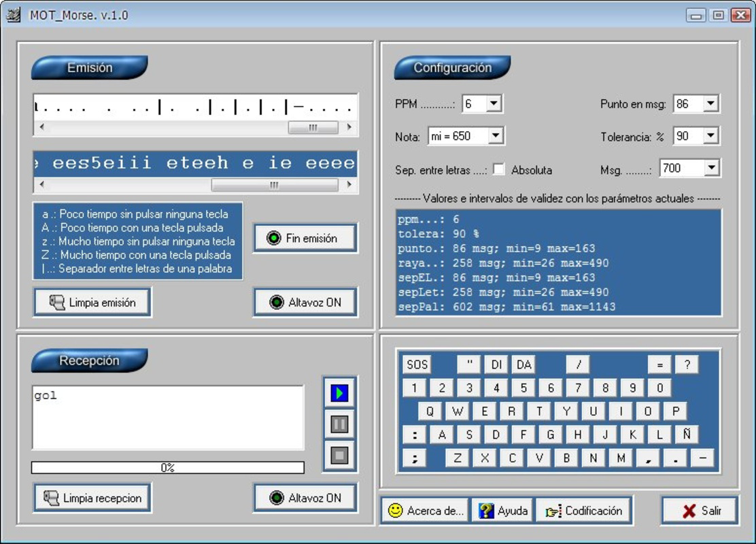Image resolution: width=756 pixels, height=544 pixels.
Task: Stop reception with the stop button
Action: (339, 456)
